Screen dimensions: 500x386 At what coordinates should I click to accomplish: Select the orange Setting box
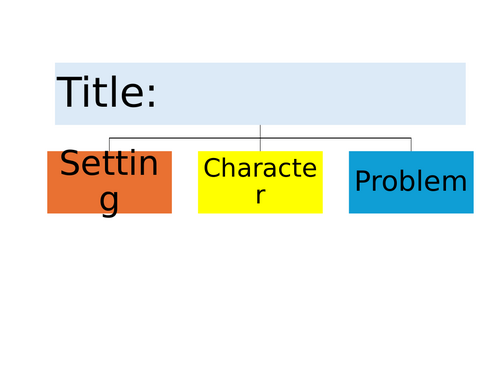tap(109, 182)
